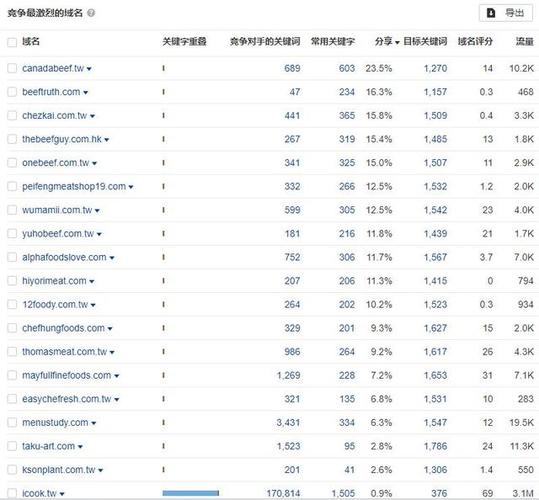Screen dimensions: 539x500
Task: Expand the peifengmeatshop19.com dropdown arrow
Action: [x=131, y=187]
